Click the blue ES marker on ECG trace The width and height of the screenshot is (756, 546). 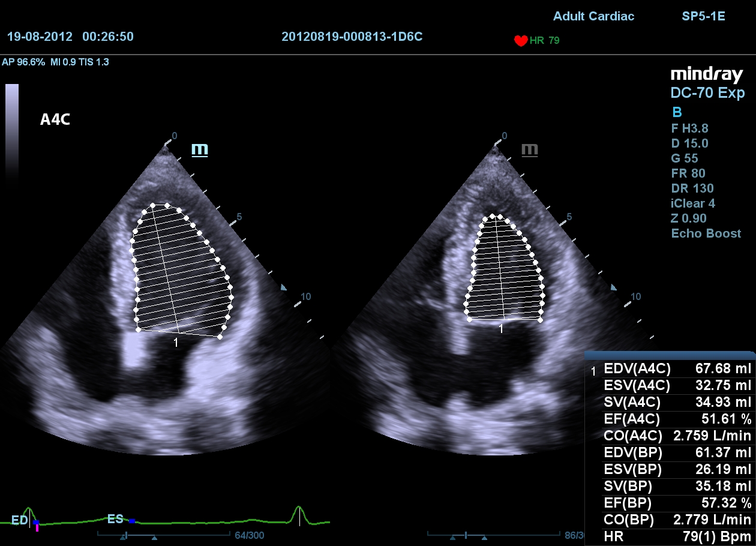pos(132,521)
